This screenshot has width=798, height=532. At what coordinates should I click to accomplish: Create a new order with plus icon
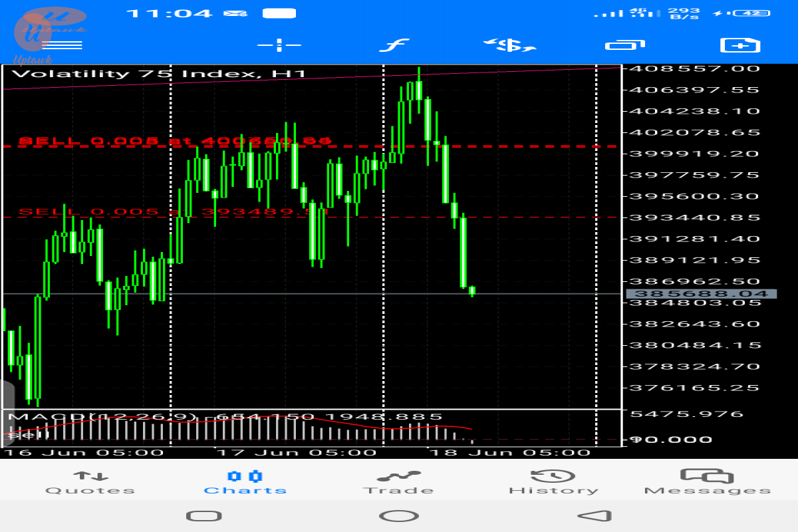coord(741,45)
